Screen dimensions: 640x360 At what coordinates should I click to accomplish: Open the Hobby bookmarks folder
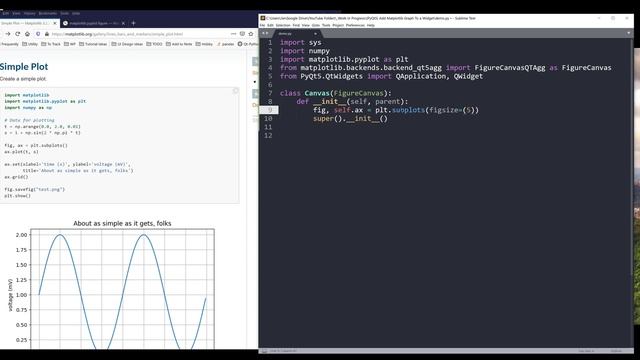[x=204, y=44]
